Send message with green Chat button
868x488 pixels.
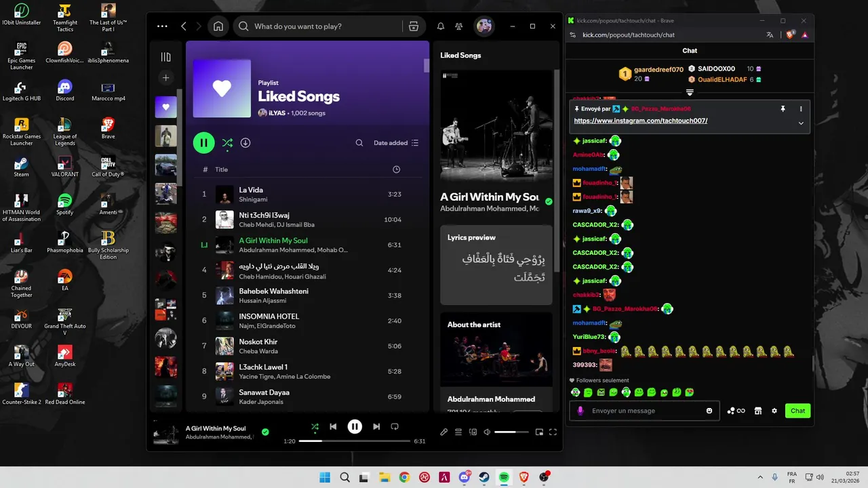[798, 411]
